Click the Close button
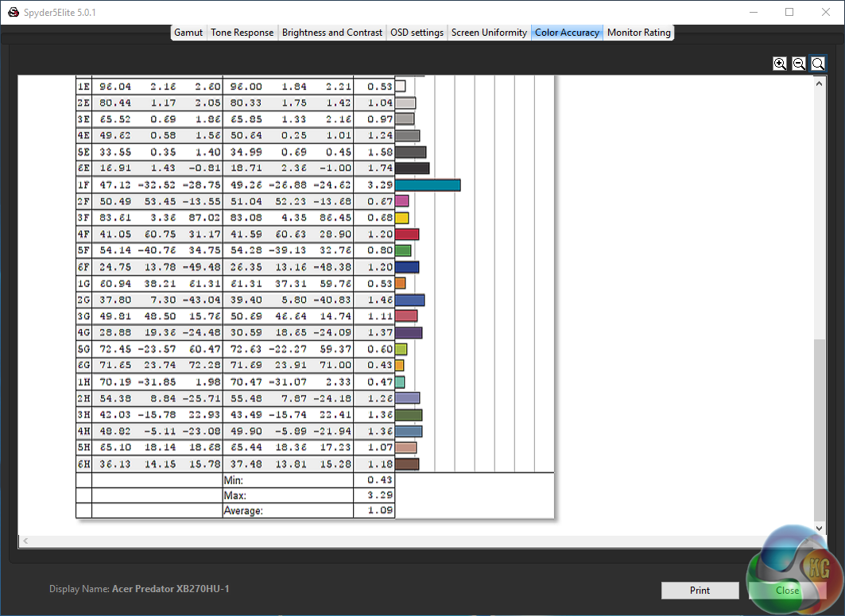Screen dimensions: 845x616 pos(787,590)
